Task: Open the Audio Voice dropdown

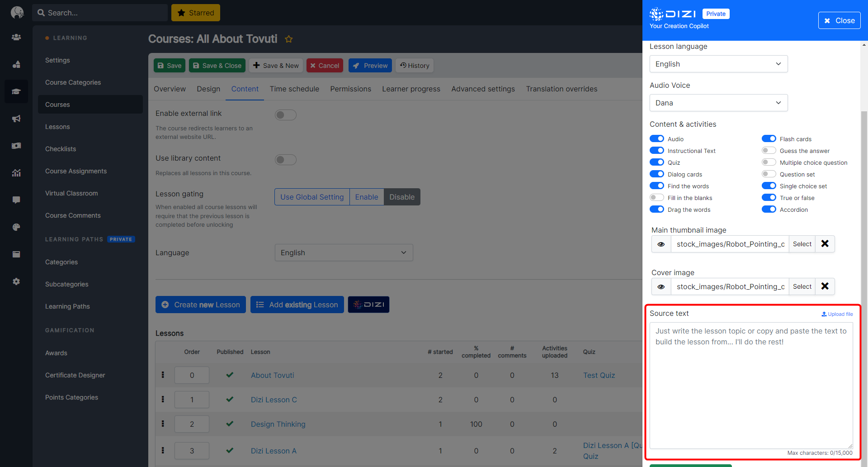Action: pos(718,103)
